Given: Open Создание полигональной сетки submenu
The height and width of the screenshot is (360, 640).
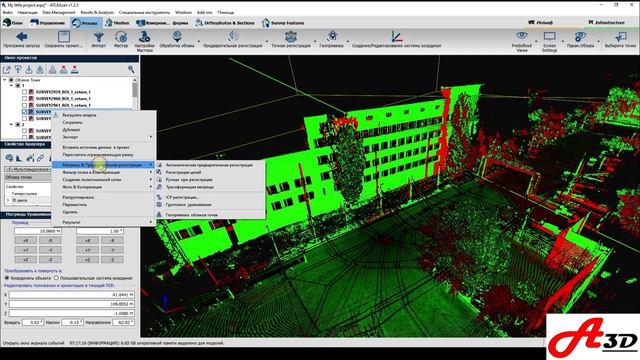Looking at the screenshot, I should [x=104, y=180].
